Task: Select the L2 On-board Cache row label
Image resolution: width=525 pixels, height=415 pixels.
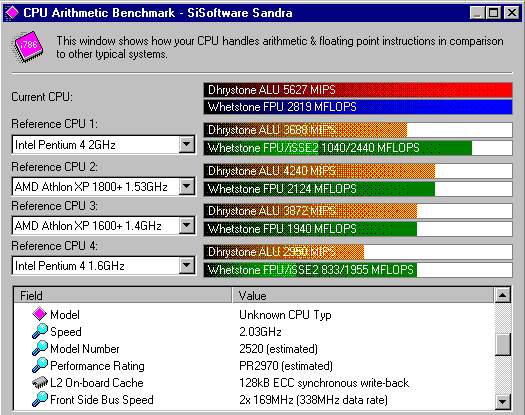Action: click(97, 383)
